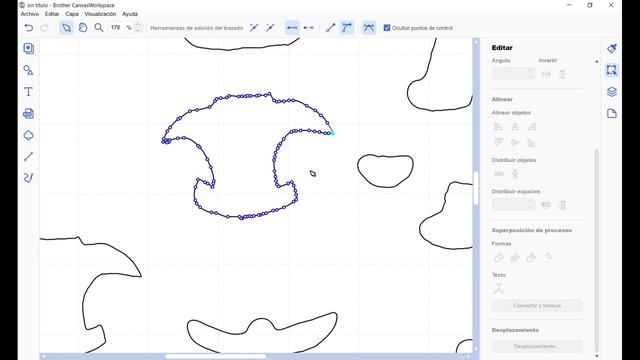Toggle Ocultar puntos de control checkbox
The height and width of the screenshot is (360, 640).
click(x=387, y=28)
